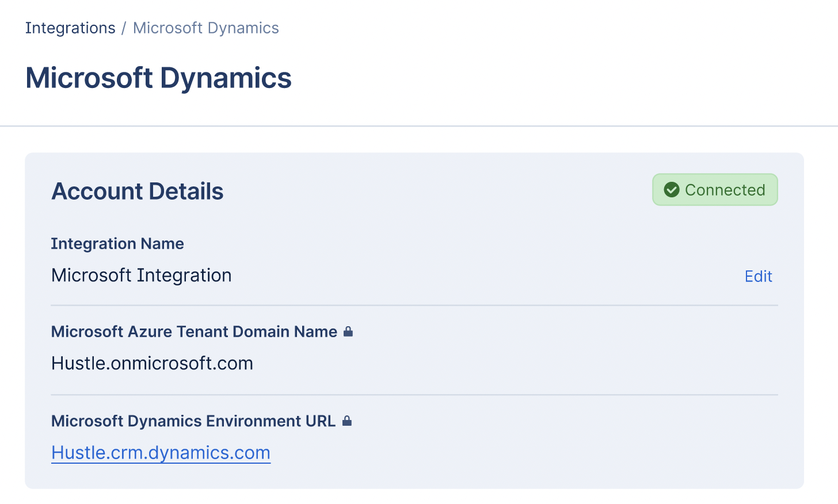Click the Microsoft Dynamics Environment URL label
Screen dimensions: 838x504
193,421
